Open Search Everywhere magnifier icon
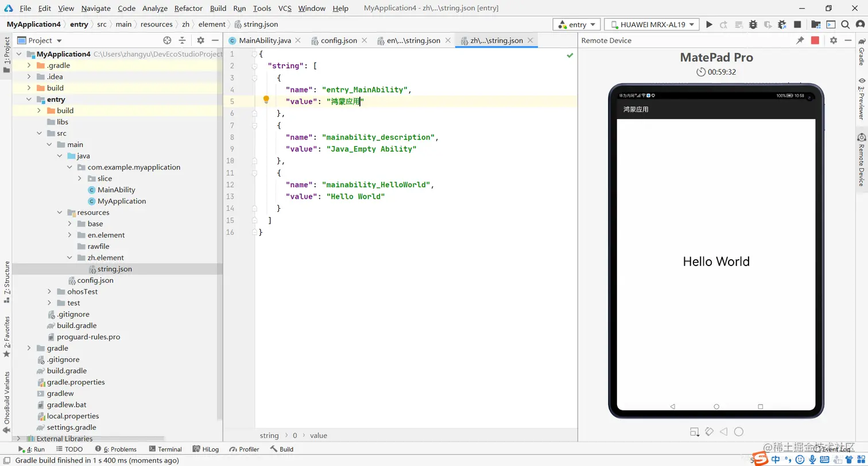 [845, 25]
